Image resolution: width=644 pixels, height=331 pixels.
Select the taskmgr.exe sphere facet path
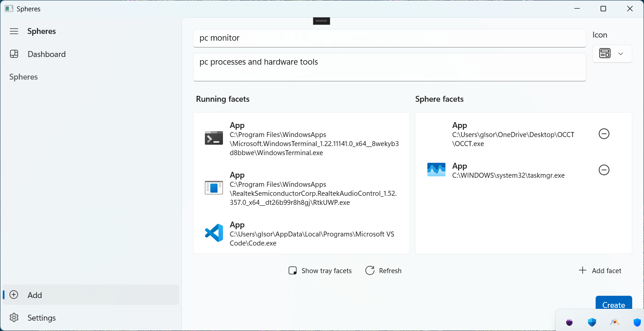click(x=508, y=175)
